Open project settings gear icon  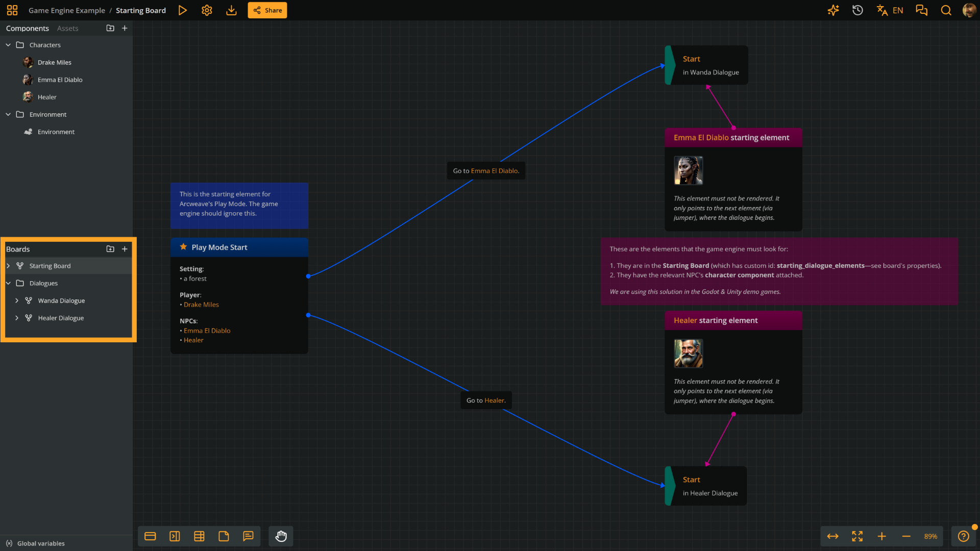click(x=207, y=10)
